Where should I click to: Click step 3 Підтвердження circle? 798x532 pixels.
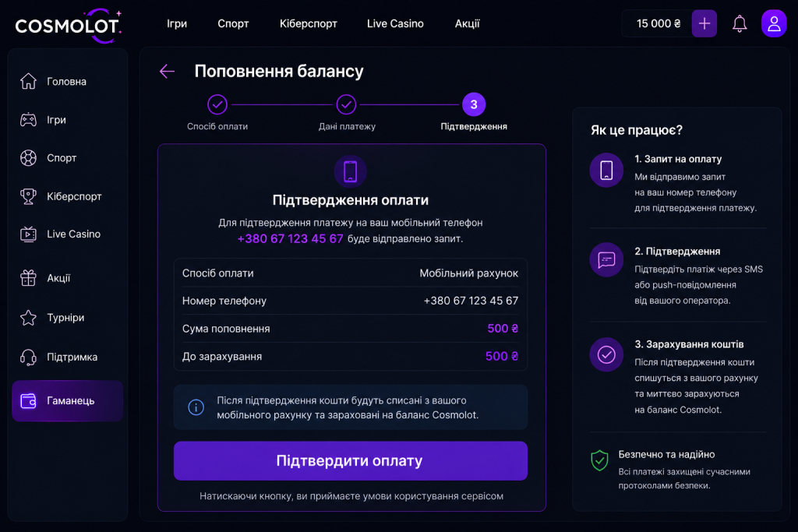coord(474,105)
